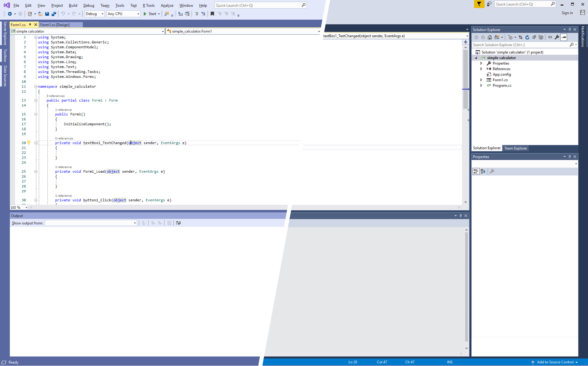This screenshot has width=588, height=366.
Task: Collapse All nodes in Solution Explorer
Action: (534, 37)
